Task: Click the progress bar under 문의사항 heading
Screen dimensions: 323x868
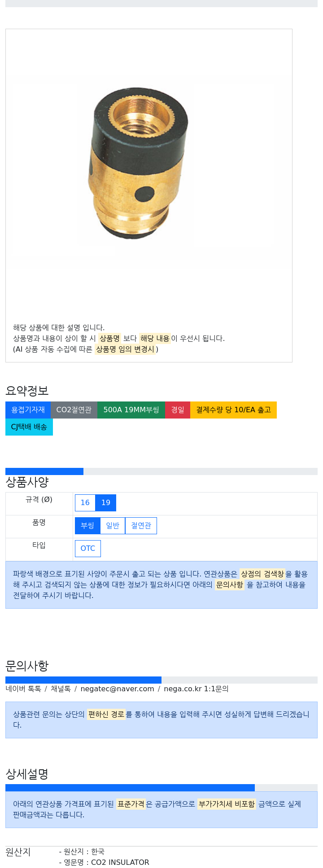Action: pos(161,680)
